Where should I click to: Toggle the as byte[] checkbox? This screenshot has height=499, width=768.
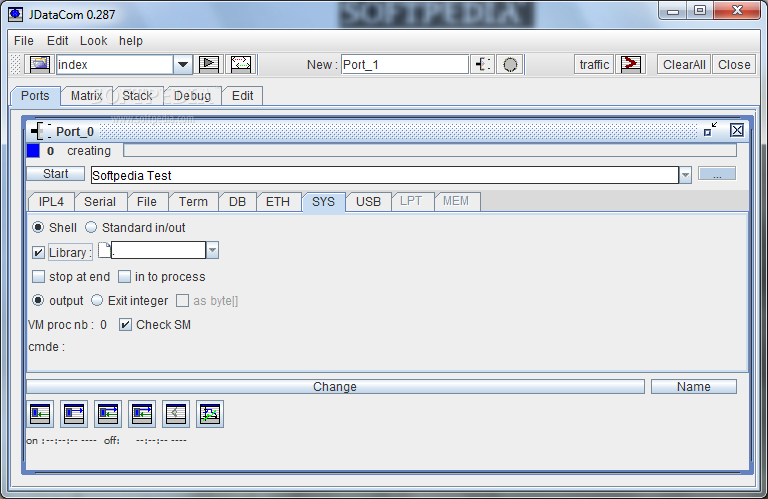click(x=182, y=300)
